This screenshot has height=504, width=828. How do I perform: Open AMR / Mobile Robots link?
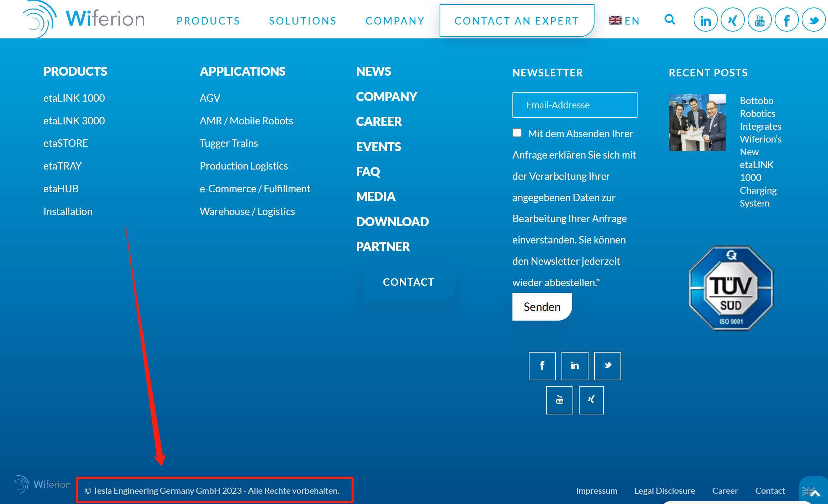click(246, 121)
